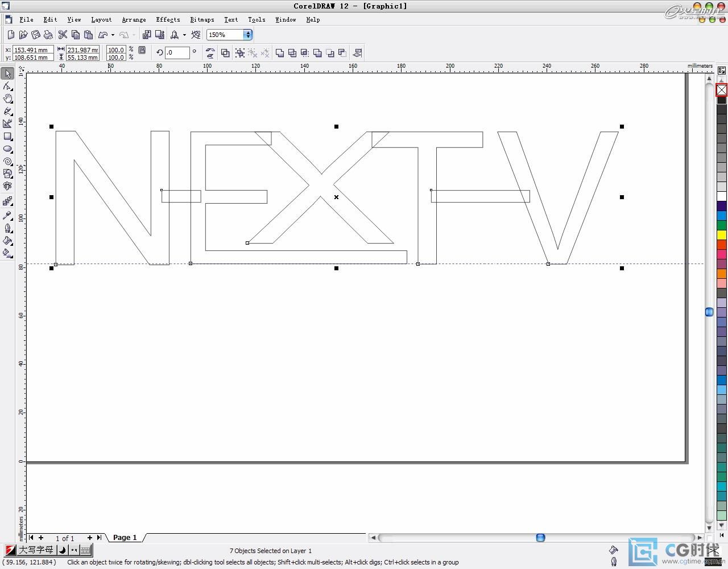Viewport: 728px width, 569px height.
Task: Click the Undo arrow icon
Action: tap(103, 35)
